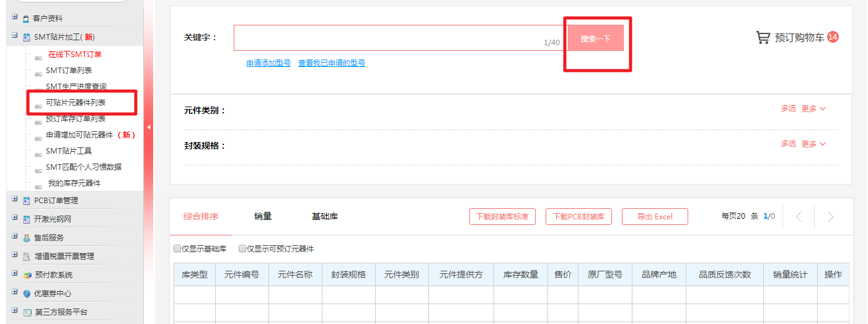This screenshot has height=324, width=868.
Task: Collapse the SMT贴片加工 tree node
Action: [14, 37]
